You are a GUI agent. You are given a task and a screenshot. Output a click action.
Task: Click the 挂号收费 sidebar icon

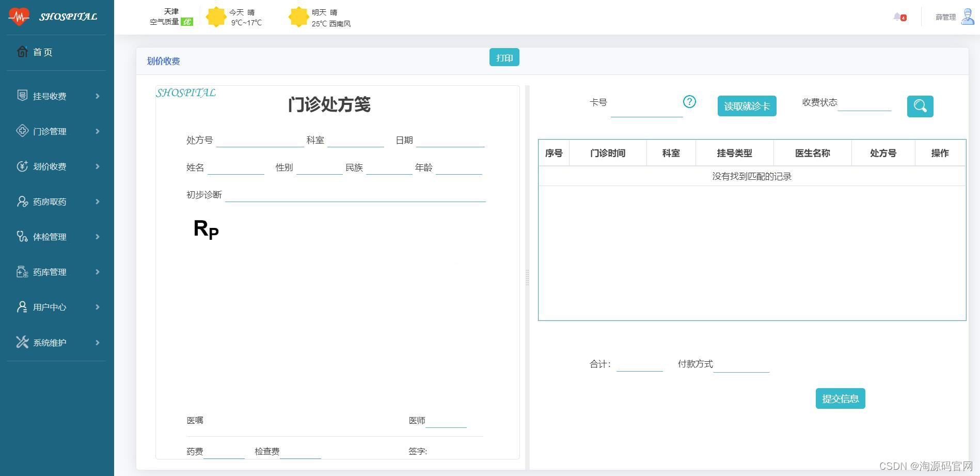(x=22, y=96)
